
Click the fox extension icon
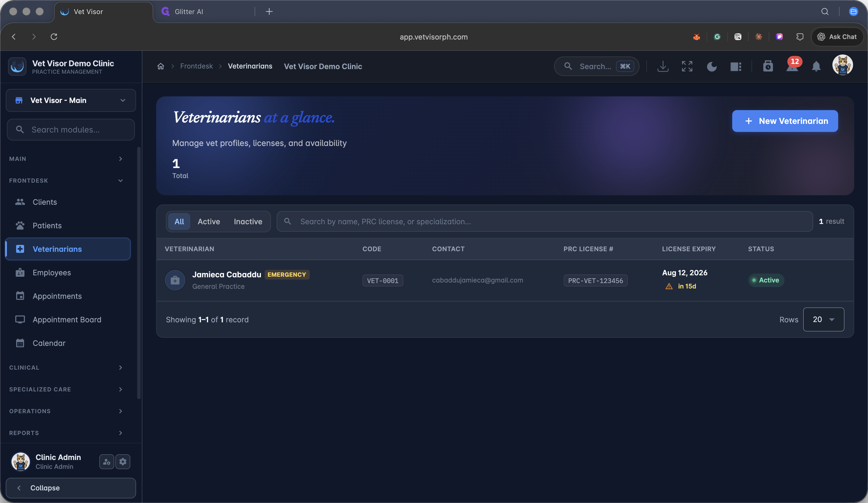pyautogui.click(x=696, y=36)
